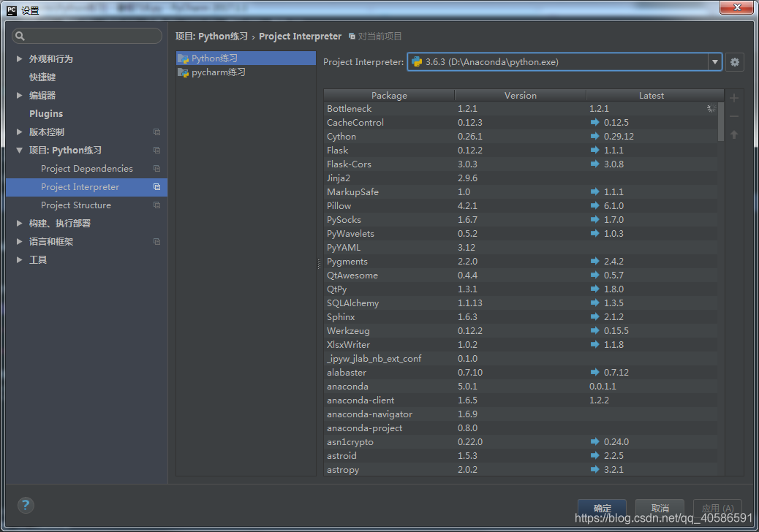Viewport: 759px width, 532px height.
Task: Sort by the Package column header
Action: tap(389, 95)
